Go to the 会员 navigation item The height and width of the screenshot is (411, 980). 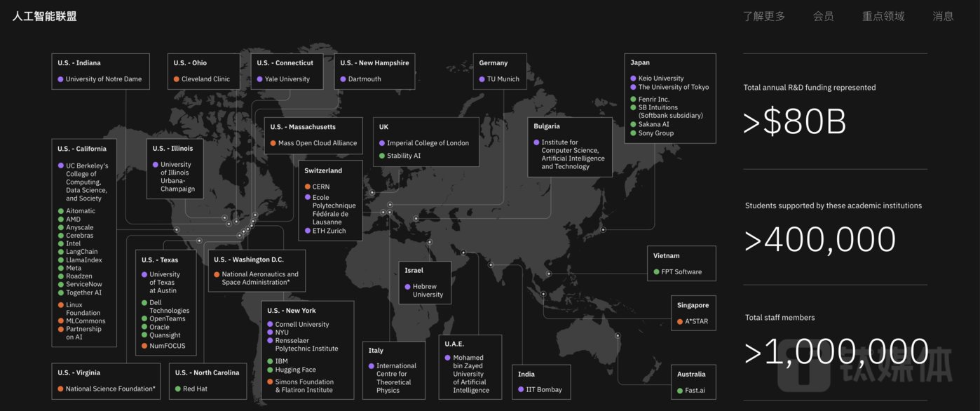824,16
